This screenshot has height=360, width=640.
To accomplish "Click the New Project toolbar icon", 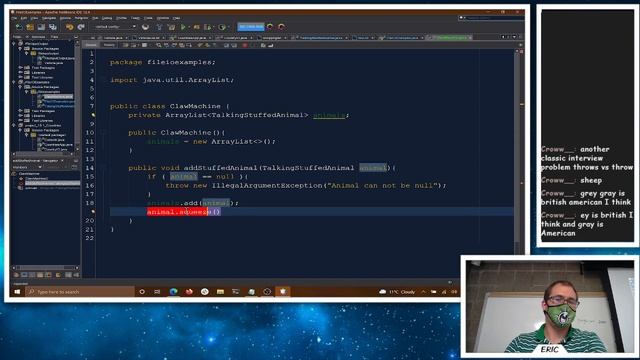I will pos(30,27).
